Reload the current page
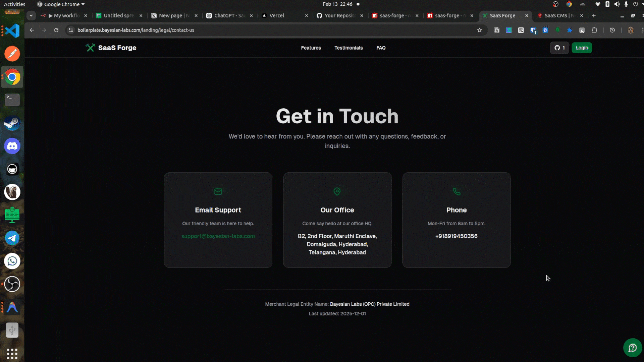This screenshot has height=362, width=644. pyautogui.click(x=56, y=30)
